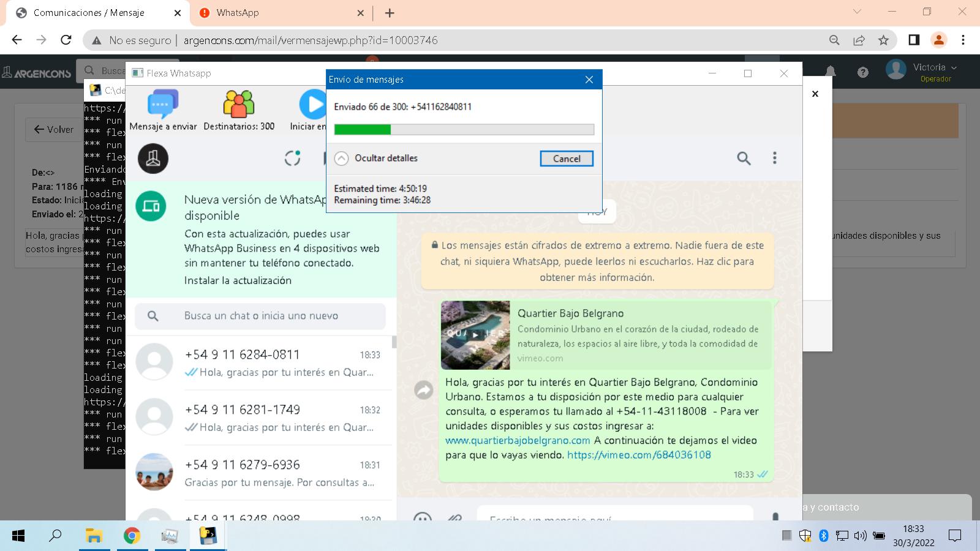Open chat +54 9 11 6281-1749
This screenshot has width=980, height=551.
[258, 418]
